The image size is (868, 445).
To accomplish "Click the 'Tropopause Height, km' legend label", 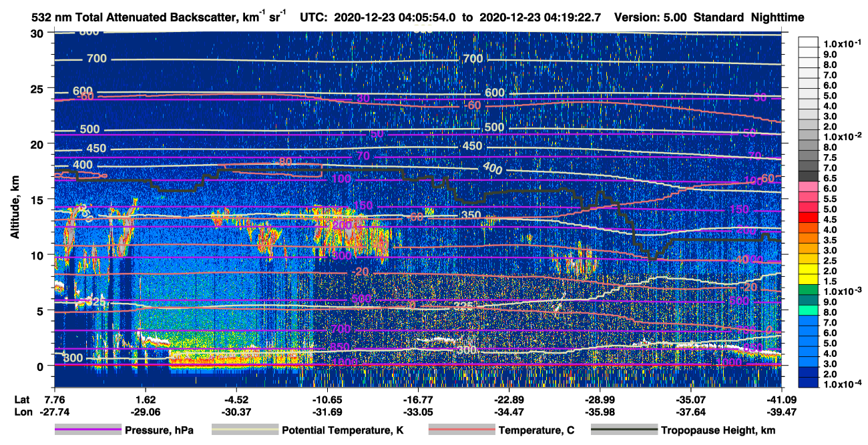I will (718, 431).
